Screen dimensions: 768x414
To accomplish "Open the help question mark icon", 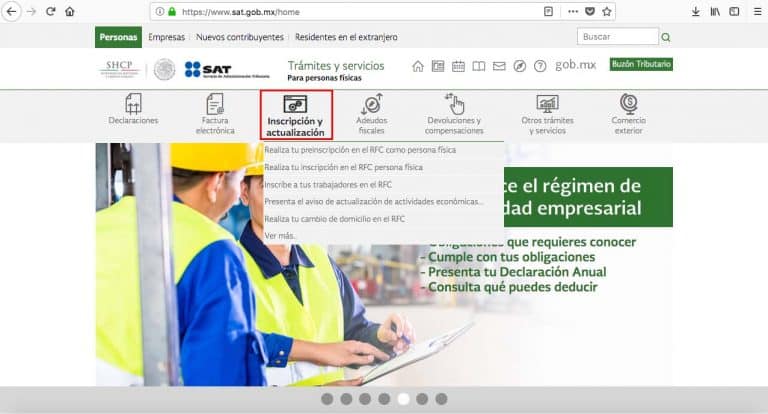I will 540,67.
